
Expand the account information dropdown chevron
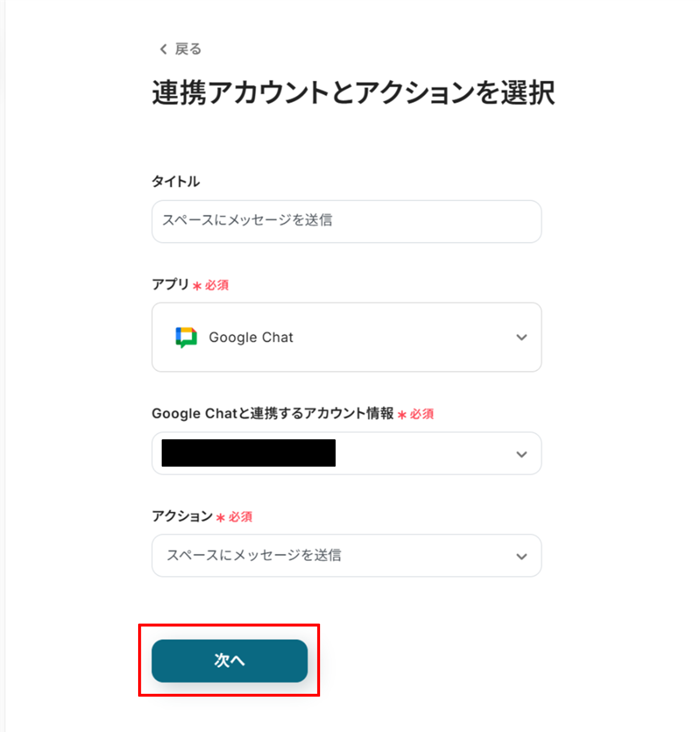pos(521,454)
